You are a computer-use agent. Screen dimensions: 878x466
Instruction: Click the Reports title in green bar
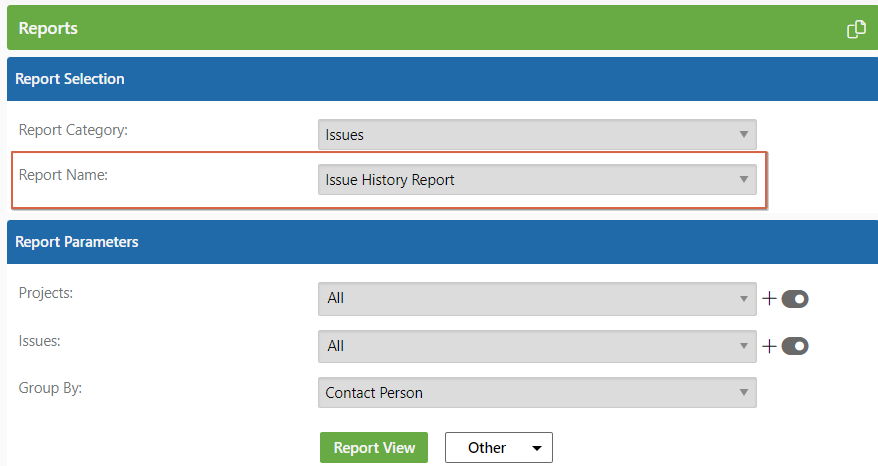pyautogui.click(x=48, y=29)
